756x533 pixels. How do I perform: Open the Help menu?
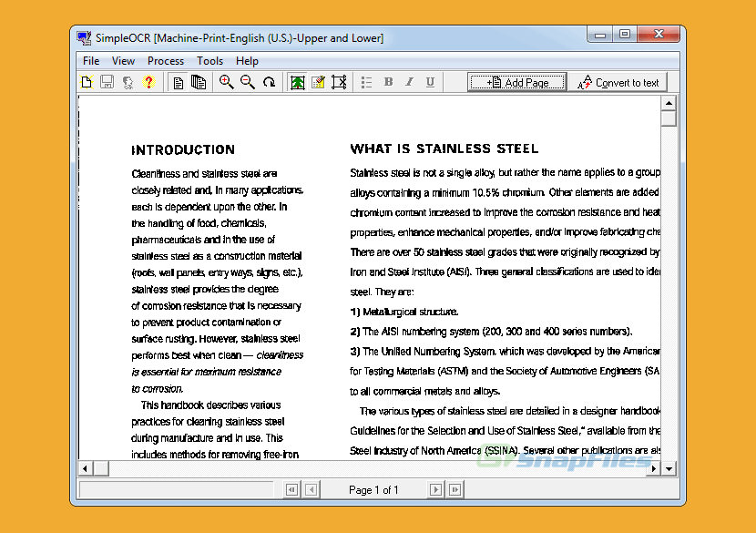248,61
